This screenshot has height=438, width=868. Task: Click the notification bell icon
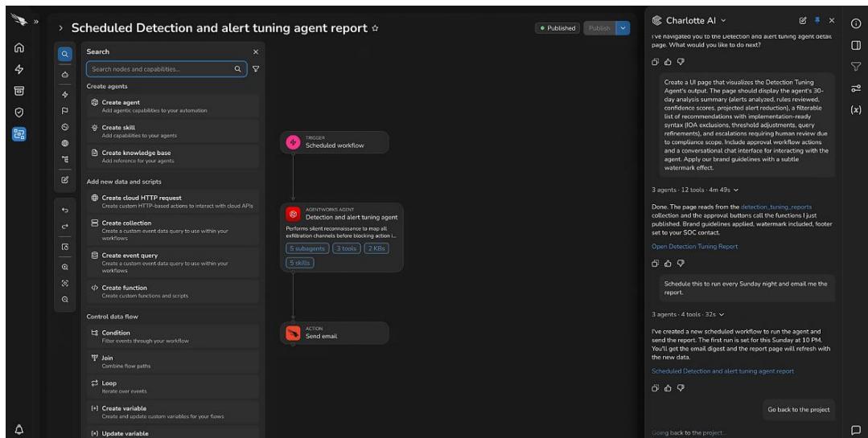pyautogui.click(x=19, y=430)
